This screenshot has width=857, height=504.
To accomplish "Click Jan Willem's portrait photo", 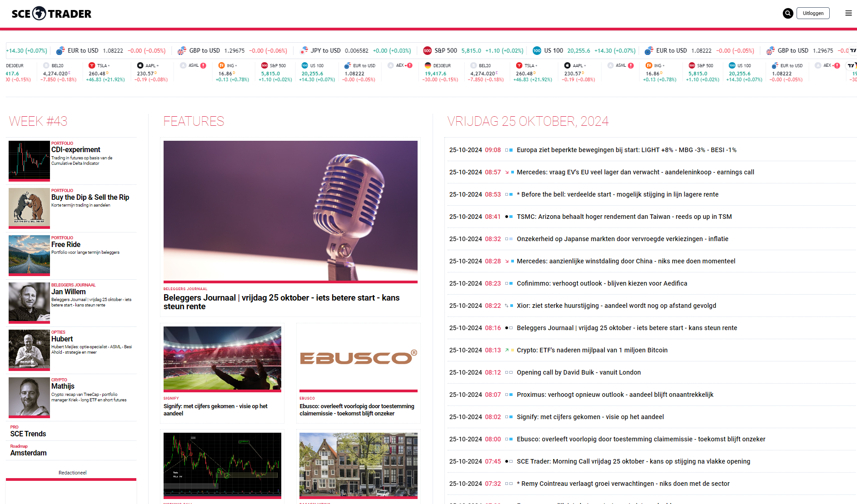I will pyautogui.click(x=29, y=303).
